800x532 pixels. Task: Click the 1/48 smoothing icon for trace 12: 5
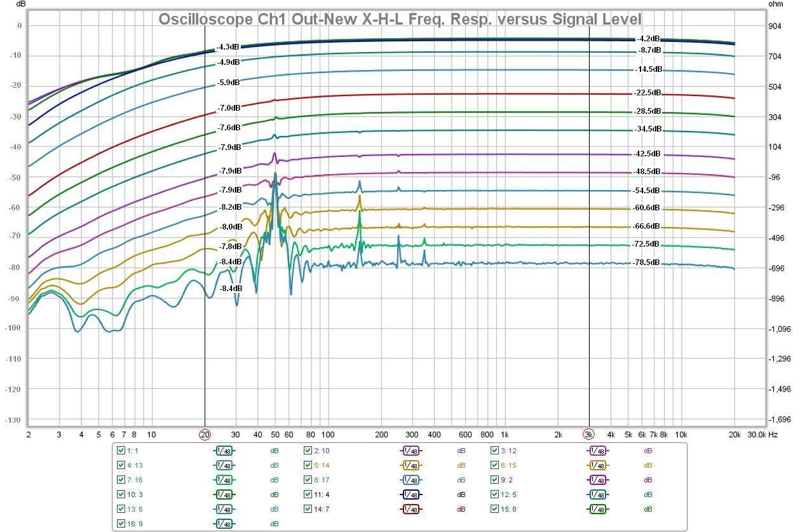pos(597,494)
